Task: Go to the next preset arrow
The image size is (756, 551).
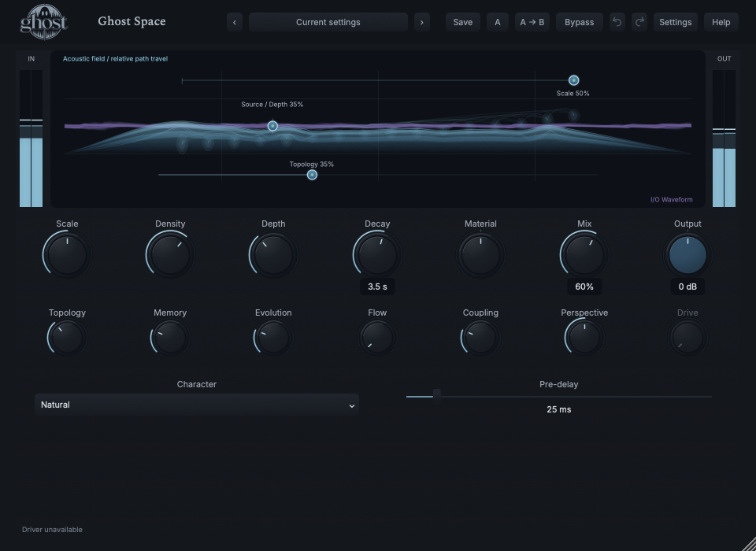Action: point(422,22)
